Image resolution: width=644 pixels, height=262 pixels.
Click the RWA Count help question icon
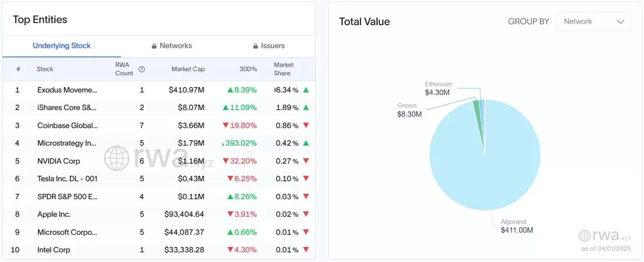[x=142, y=69]
